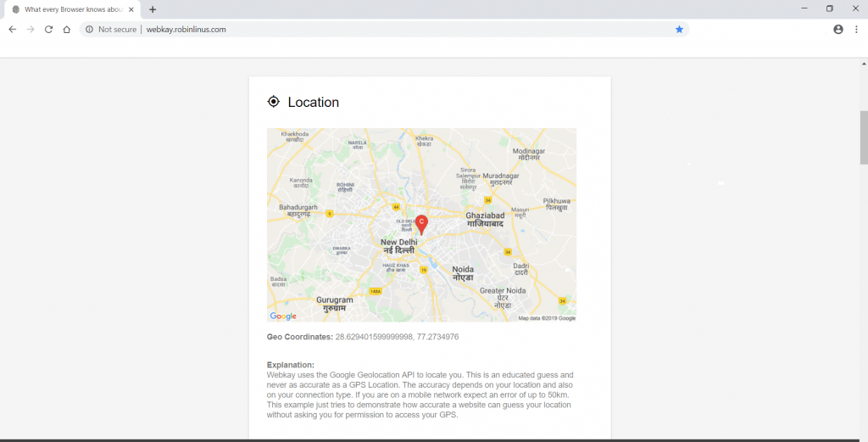This screenshot has height=442, width=868.
Task: Restore down the Chrome window
Action: pyautogui.click(x=829, y=8)
